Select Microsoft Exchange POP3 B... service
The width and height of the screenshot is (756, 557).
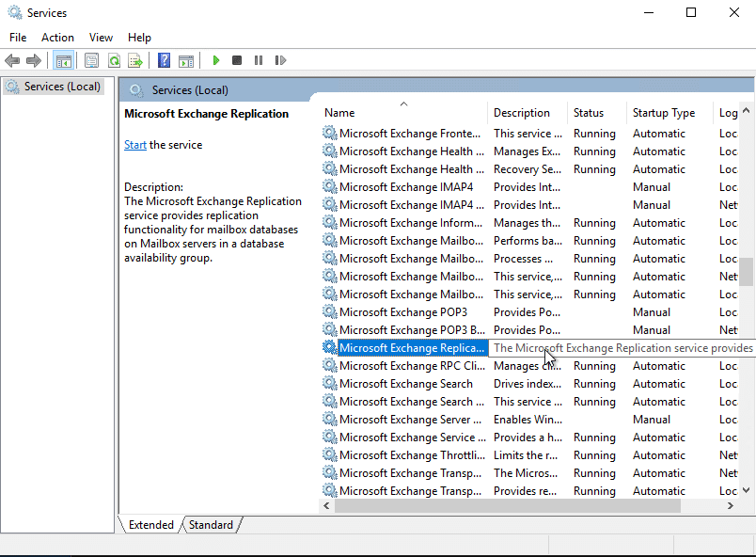pos(412,329)
